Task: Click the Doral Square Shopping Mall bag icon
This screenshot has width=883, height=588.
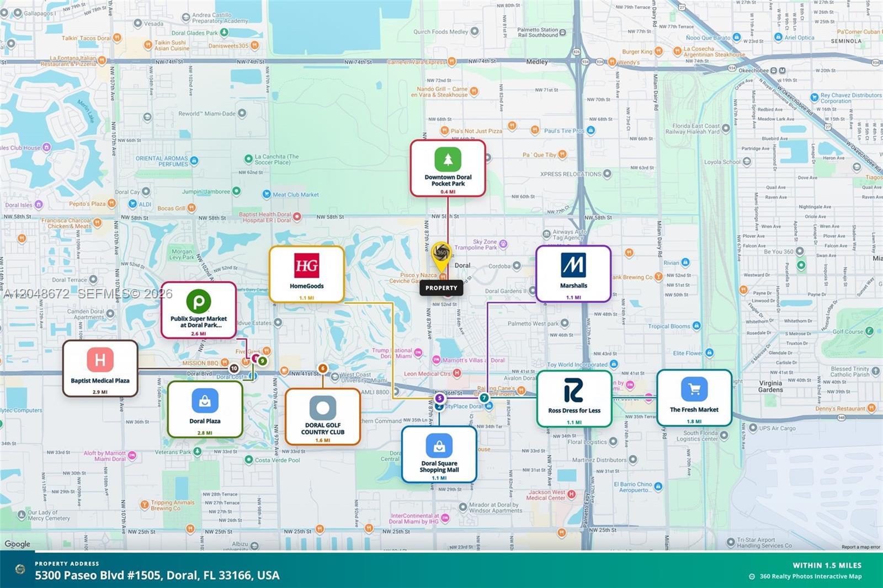Action: click(439, 446)
